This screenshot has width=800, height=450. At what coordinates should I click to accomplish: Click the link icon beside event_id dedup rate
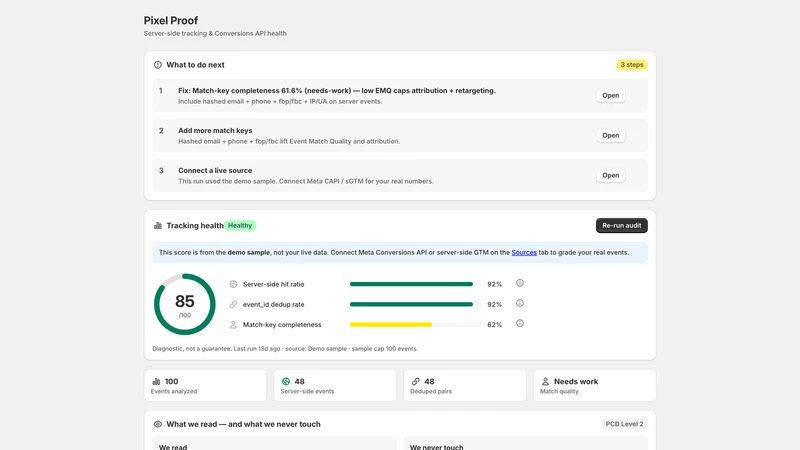pyautogui.click(x=233, y=305)
